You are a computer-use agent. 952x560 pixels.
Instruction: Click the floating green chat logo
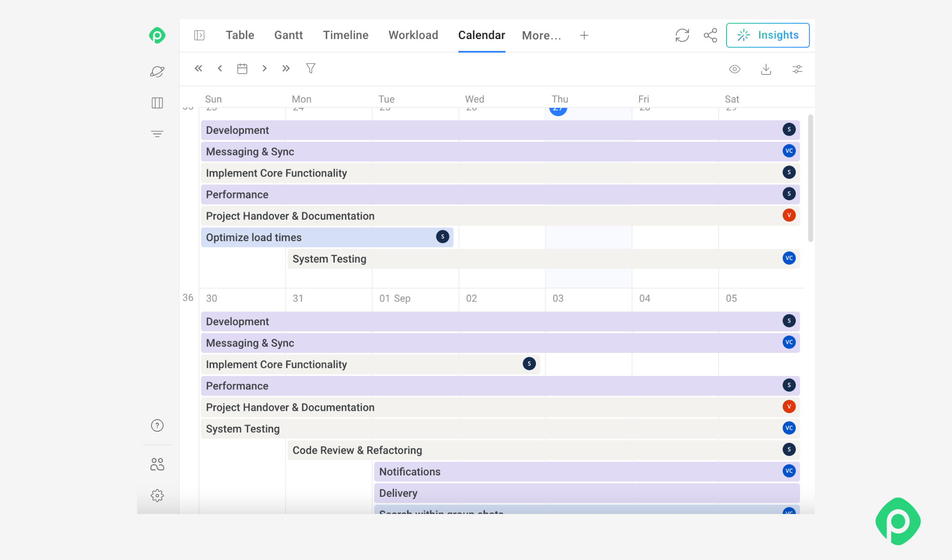(898, 521)
